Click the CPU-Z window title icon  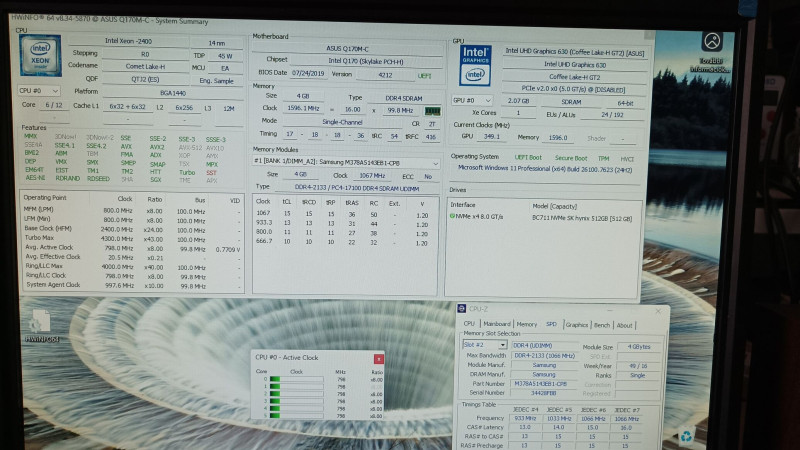461,309
